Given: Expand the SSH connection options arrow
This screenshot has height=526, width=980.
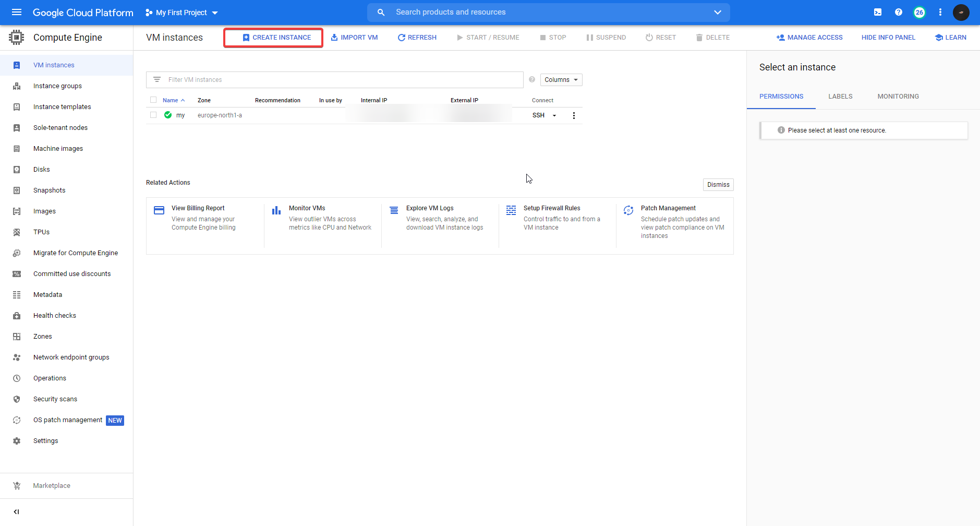Looking at the screenshot, I should click(554, 115).
